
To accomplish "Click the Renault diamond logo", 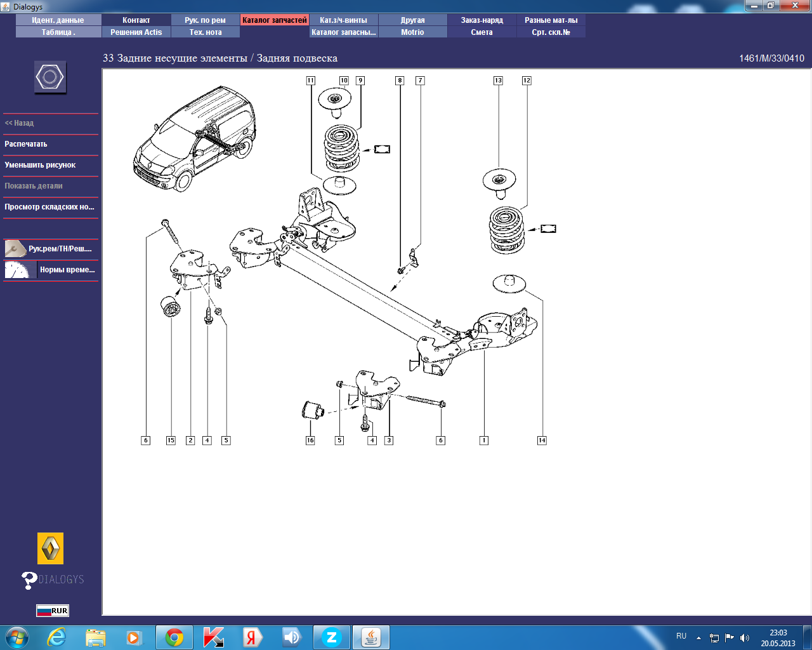I will 51,548.
